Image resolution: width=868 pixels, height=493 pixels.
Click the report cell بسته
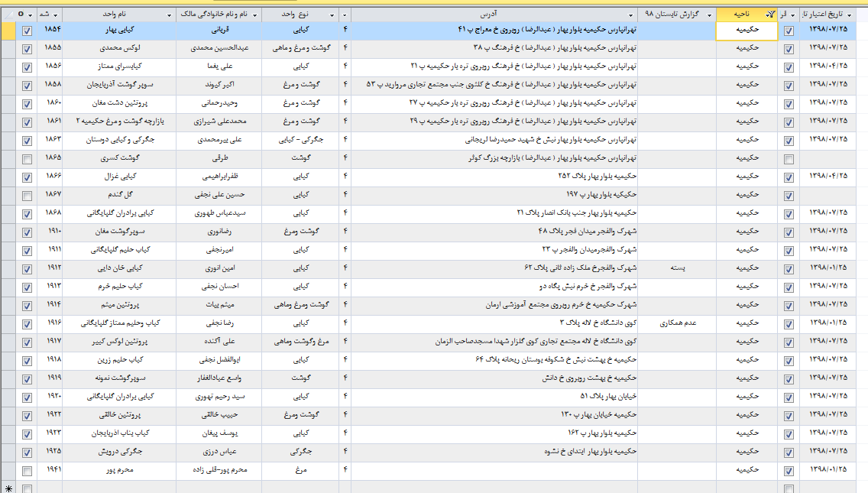point(677,268)
